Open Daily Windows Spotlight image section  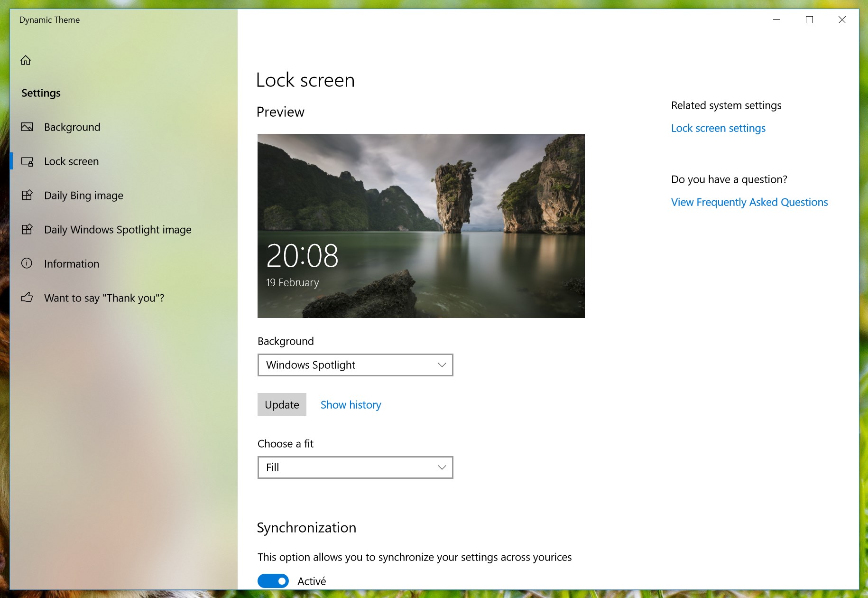(118, 230)
